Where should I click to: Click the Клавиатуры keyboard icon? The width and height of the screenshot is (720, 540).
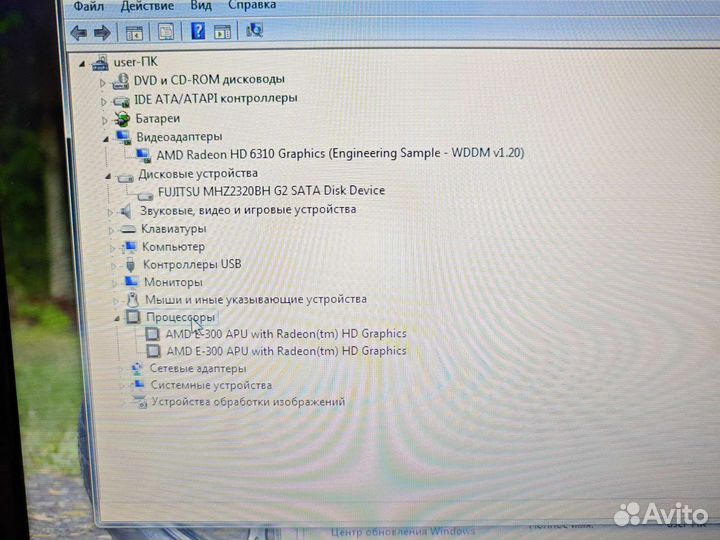127,229
